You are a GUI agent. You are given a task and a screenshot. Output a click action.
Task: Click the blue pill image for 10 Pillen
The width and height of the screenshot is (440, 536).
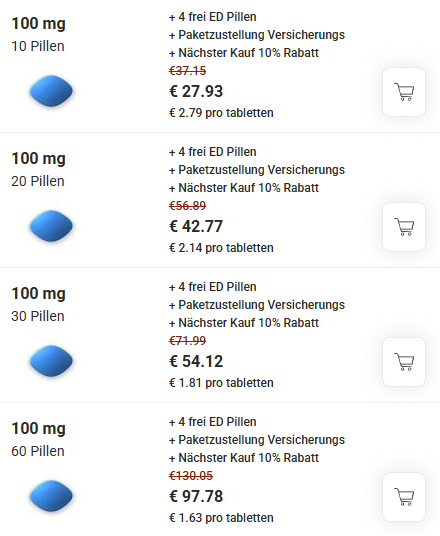click(x=51, y=91)
